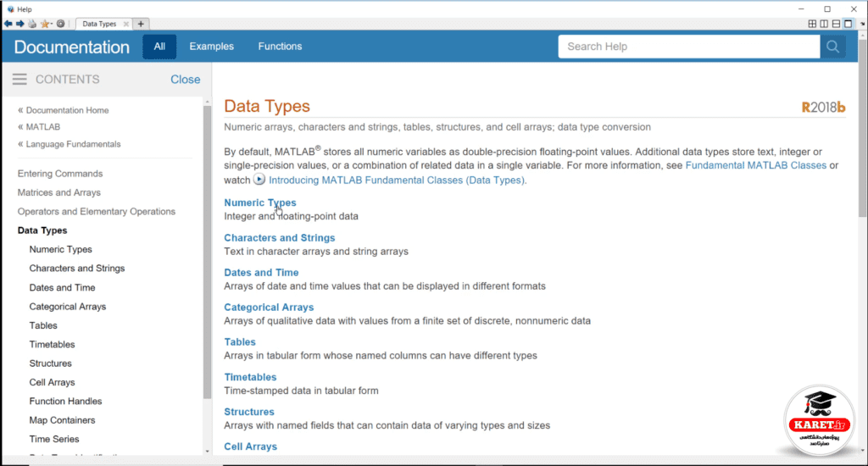Open Categorical Arrays in the sidebar
This screenshot has width=868, height=466.
(x=68, y=306)
